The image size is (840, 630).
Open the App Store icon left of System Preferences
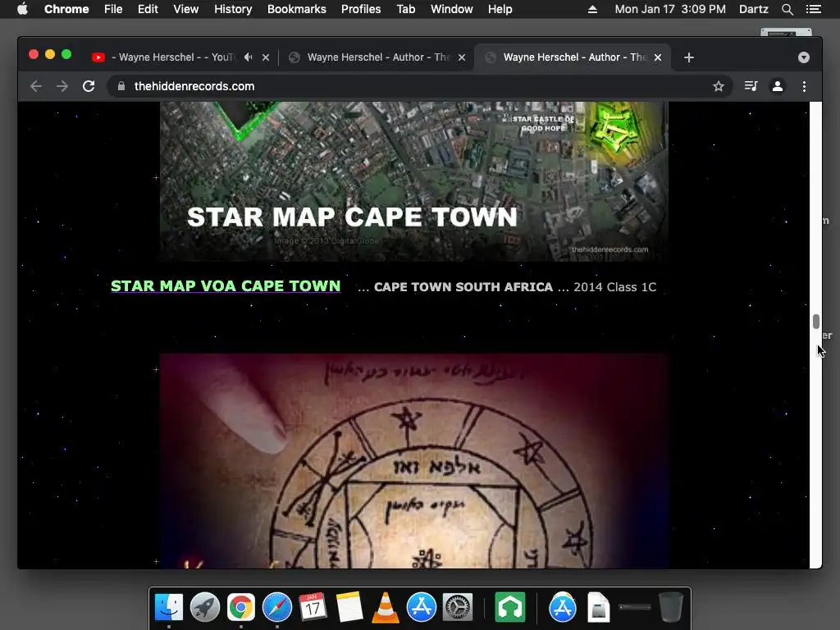click(421, 607)
